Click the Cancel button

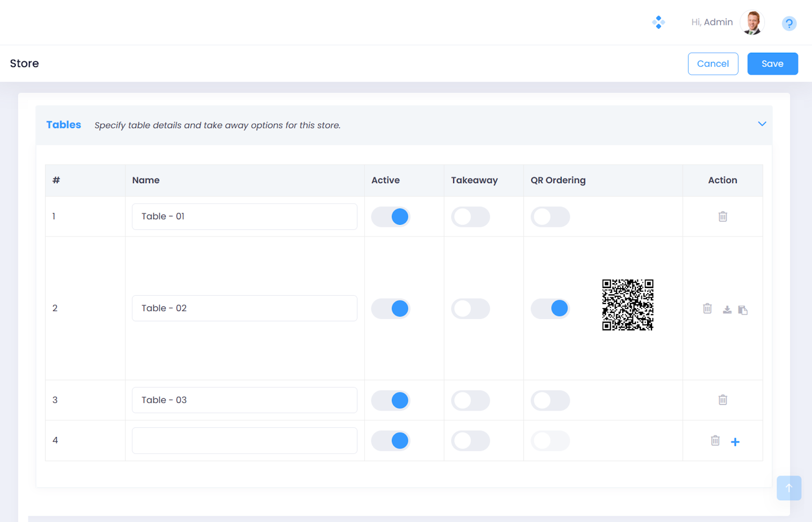tap(713, 64)
